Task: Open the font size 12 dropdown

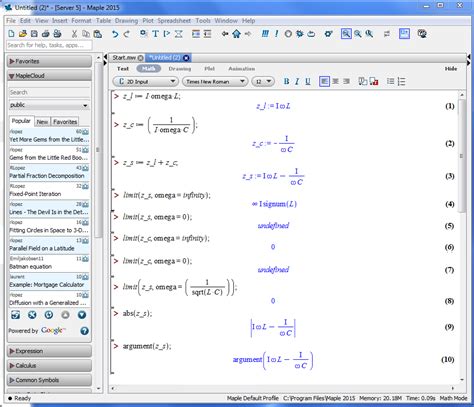Action: tap(263, 81)
